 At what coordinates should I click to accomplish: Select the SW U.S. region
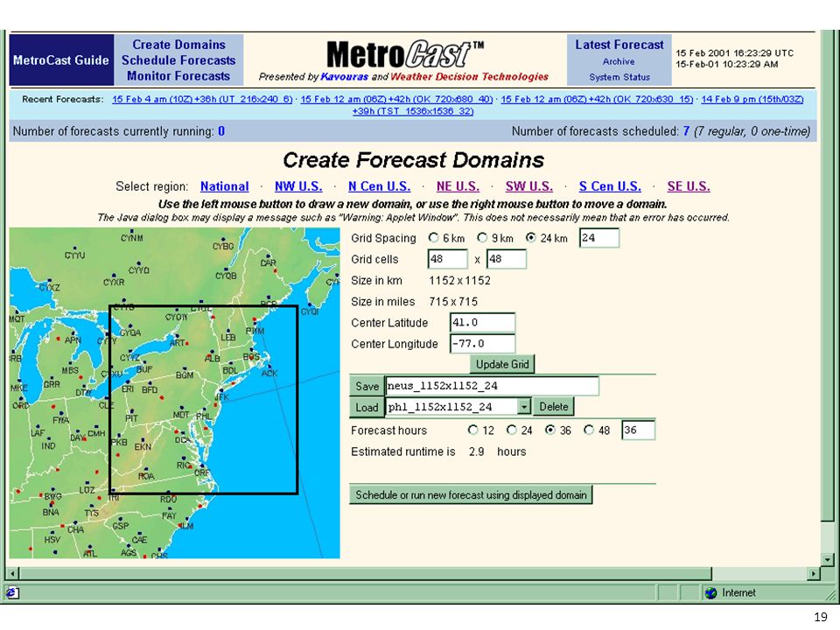529,186
